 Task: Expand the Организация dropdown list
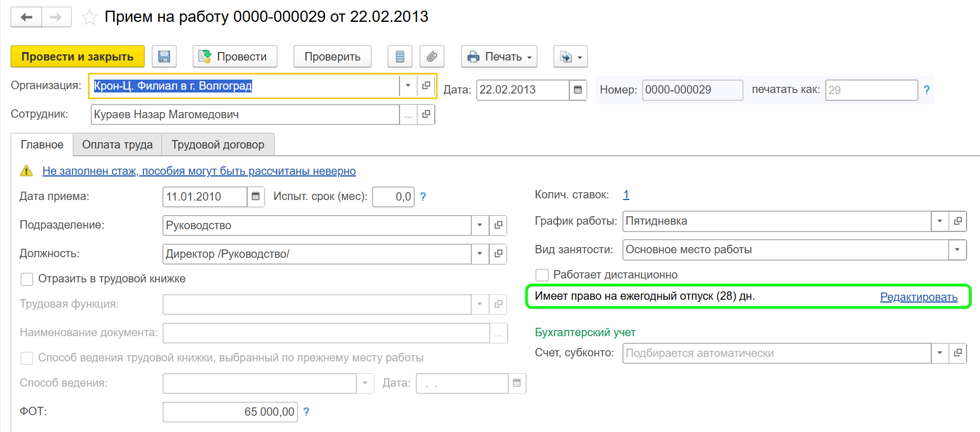click(x=408, y=86)
